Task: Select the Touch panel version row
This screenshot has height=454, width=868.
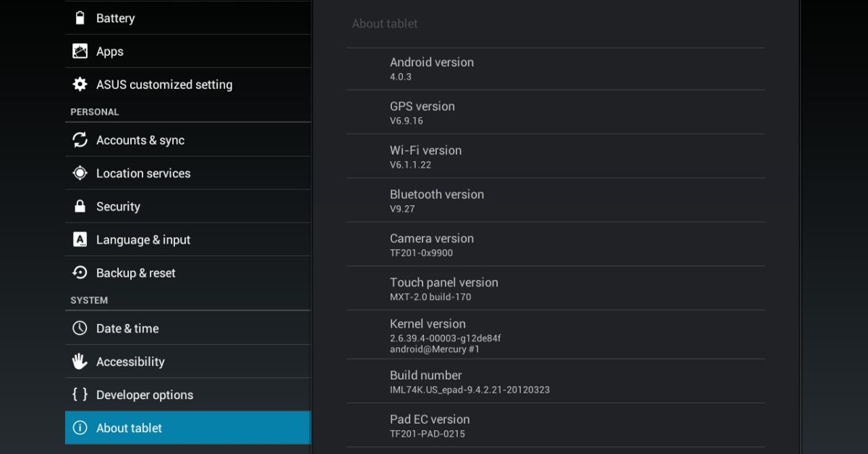Action: tap(555, 288)
